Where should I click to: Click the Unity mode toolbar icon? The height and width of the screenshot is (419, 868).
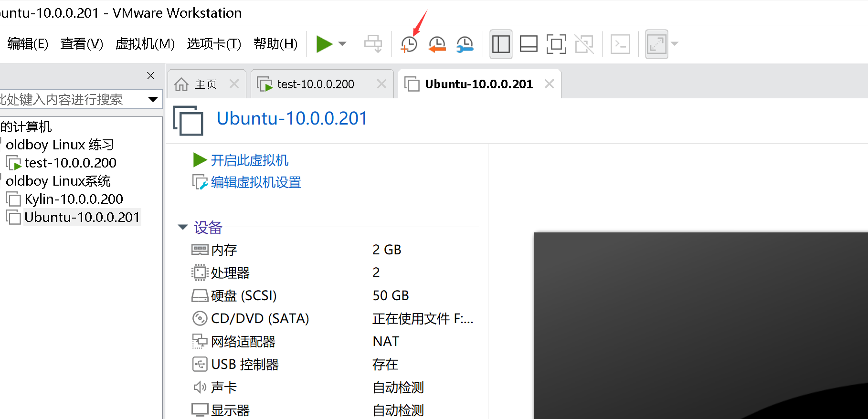(x=584, y=44)
